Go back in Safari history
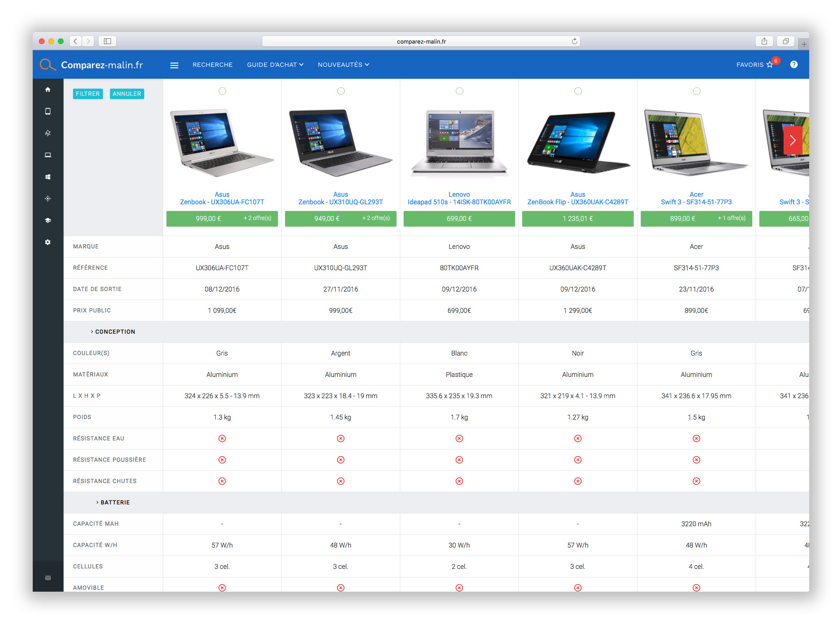The height and width of the screenshot is (622, 840). 75,41
